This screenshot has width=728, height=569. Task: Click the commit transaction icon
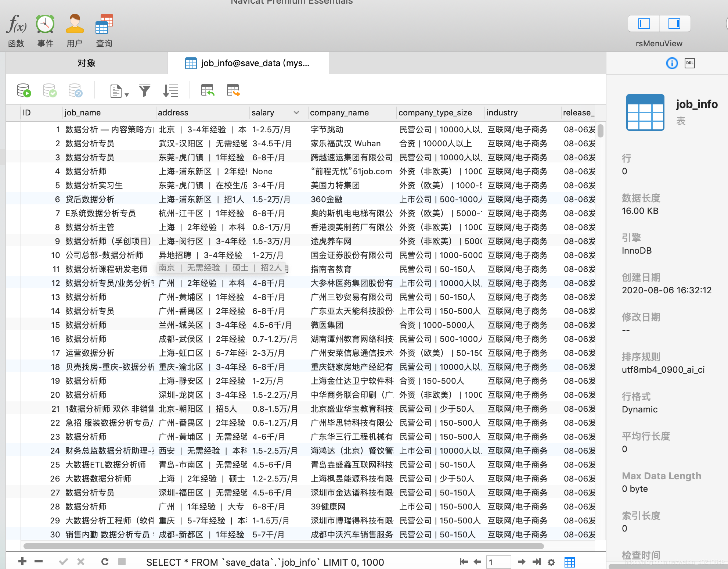(x=50, y=90)
